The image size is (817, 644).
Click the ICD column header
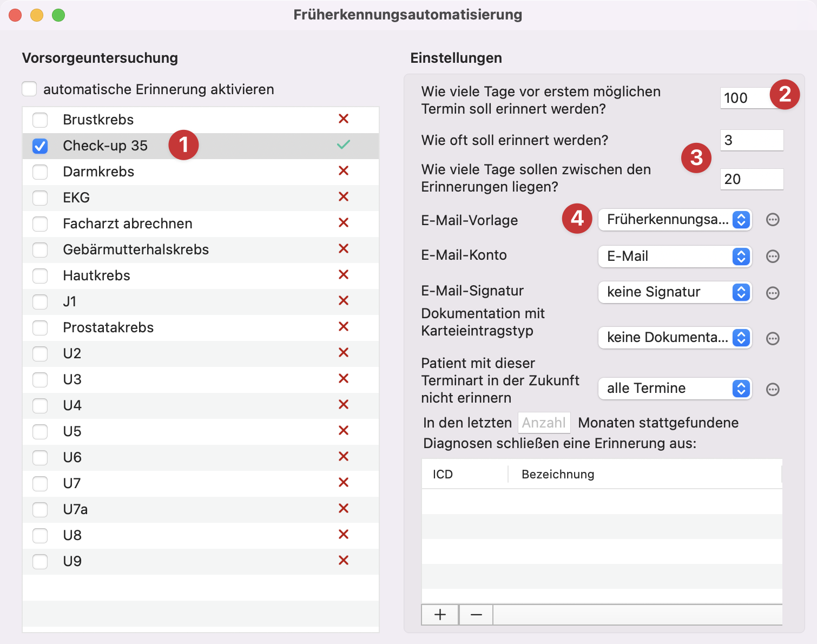point(465,474)
